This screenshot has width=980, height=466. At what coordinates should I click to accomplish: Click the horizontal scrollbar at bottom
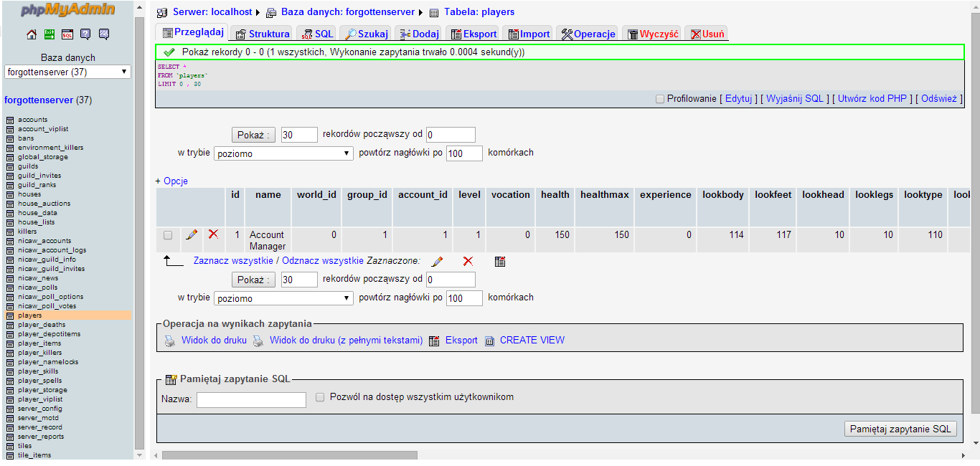coord(290,455)
